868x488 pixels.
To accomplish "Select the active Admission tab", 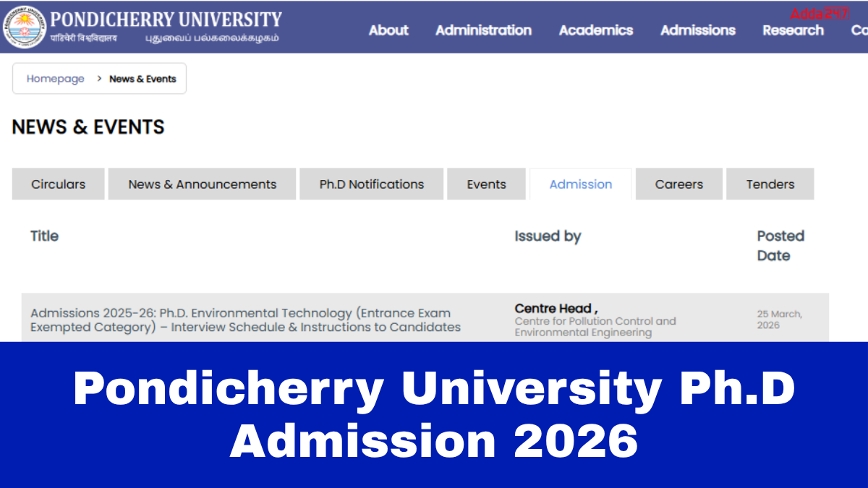I will click(x=581, y=184).
